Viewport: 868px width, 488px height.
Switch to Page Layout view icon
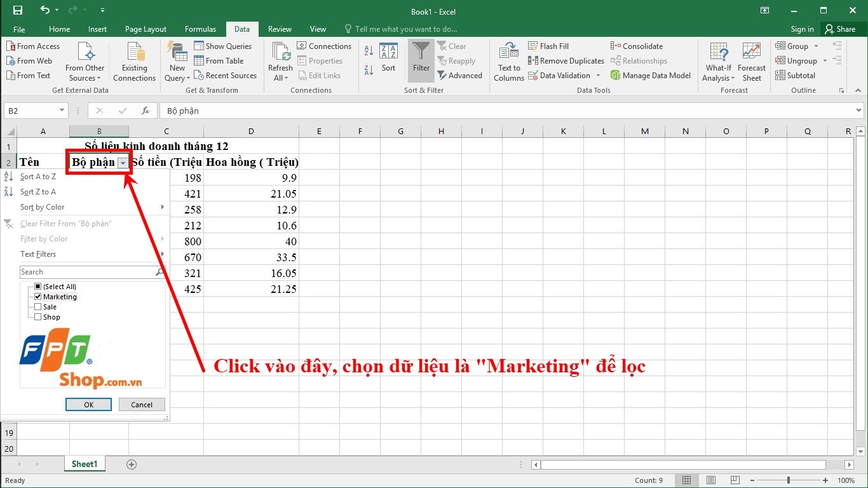711,480
